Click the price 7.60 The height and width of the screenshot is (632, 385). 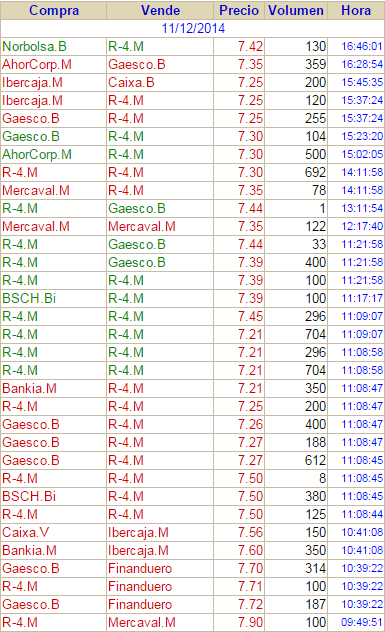(250, 550)
